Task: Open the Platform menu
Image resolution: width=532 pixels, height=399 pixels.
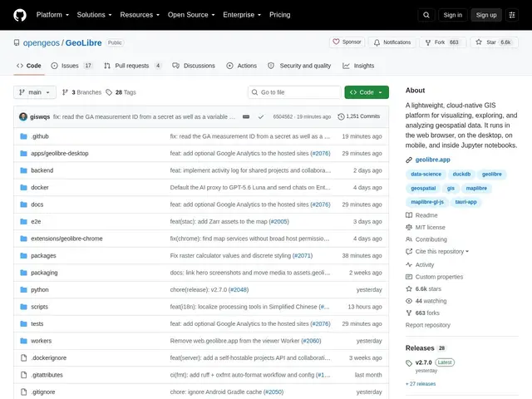Action: pos(52,15)
